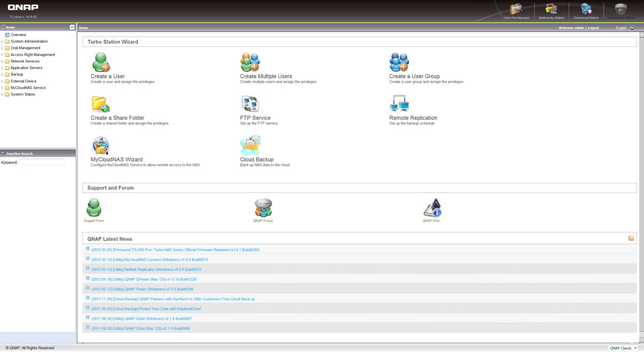
Task: Open ElephantDrive Protect Your Data news link
Action: click(146, 309)
